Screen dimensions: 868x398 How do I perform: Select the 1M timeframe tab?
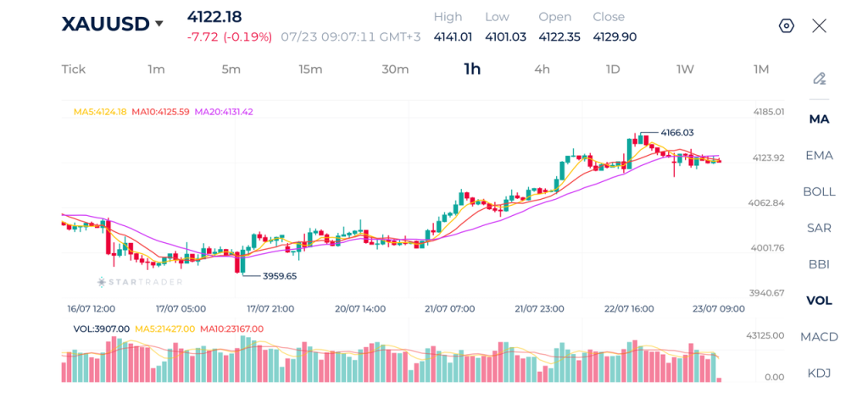point(761,69)
